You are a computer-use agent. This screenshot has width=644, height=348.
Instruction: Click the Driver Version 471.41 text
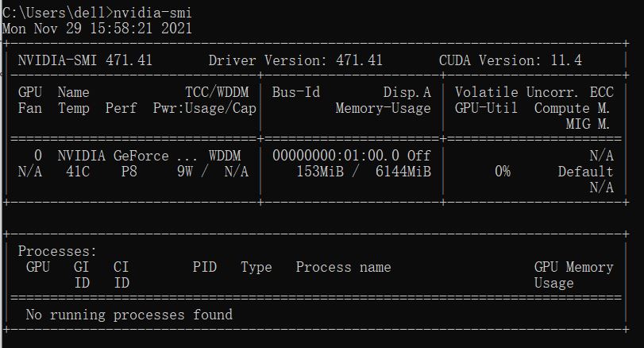click(295, 60)
